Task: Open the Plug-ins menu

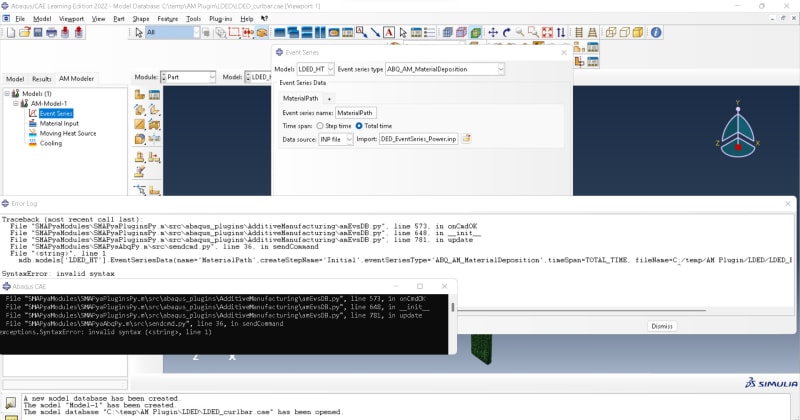Action: (220, 19)
